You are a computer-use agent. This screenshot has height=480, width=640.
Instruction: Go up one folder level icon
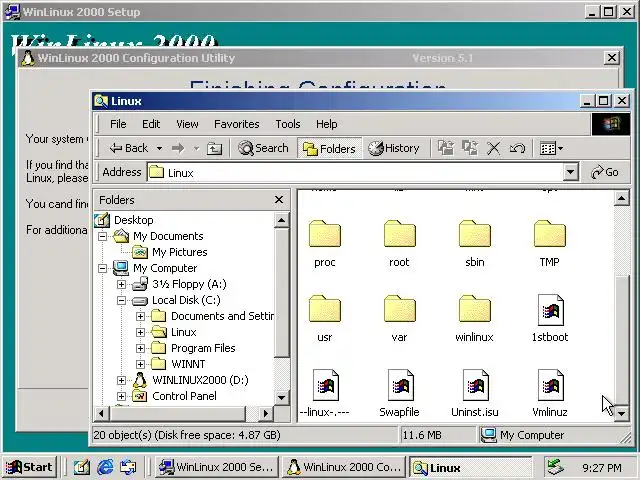click(214, 148)
